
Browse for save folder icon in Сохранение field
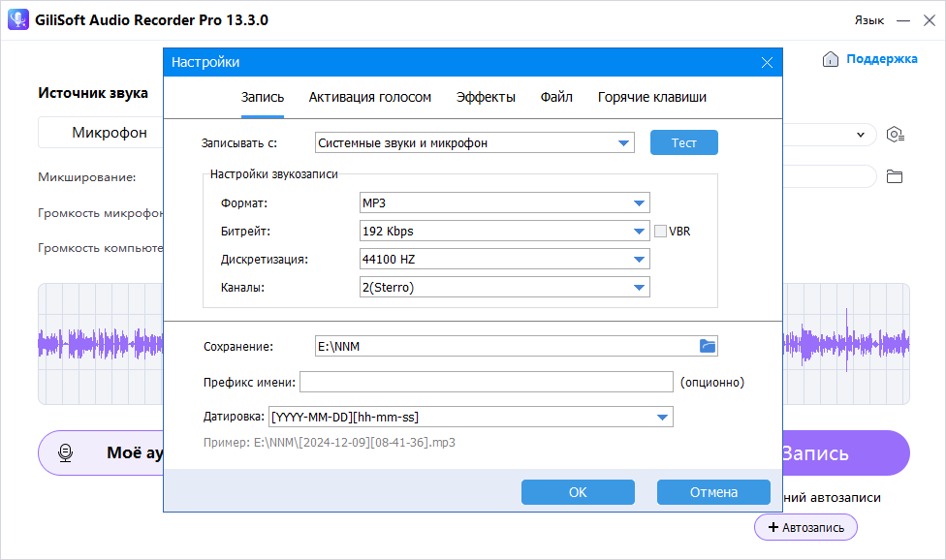708,346
